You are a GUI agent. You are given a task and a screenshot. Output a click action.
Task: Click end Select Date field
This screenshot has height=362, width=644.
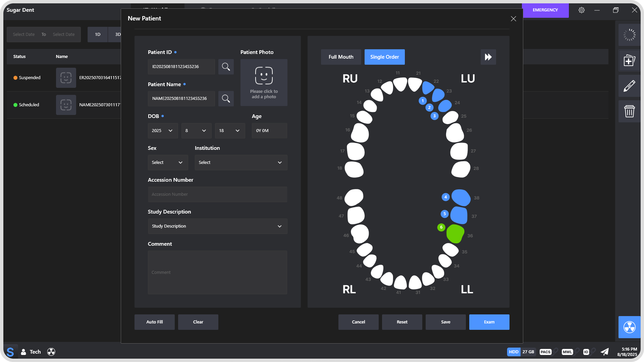(64, 35)
